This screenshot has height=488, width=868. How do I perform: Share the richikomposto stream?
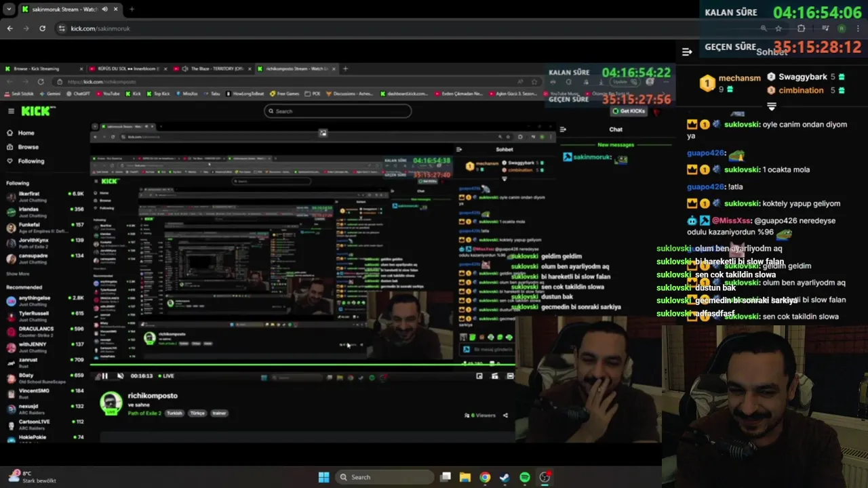505,415
